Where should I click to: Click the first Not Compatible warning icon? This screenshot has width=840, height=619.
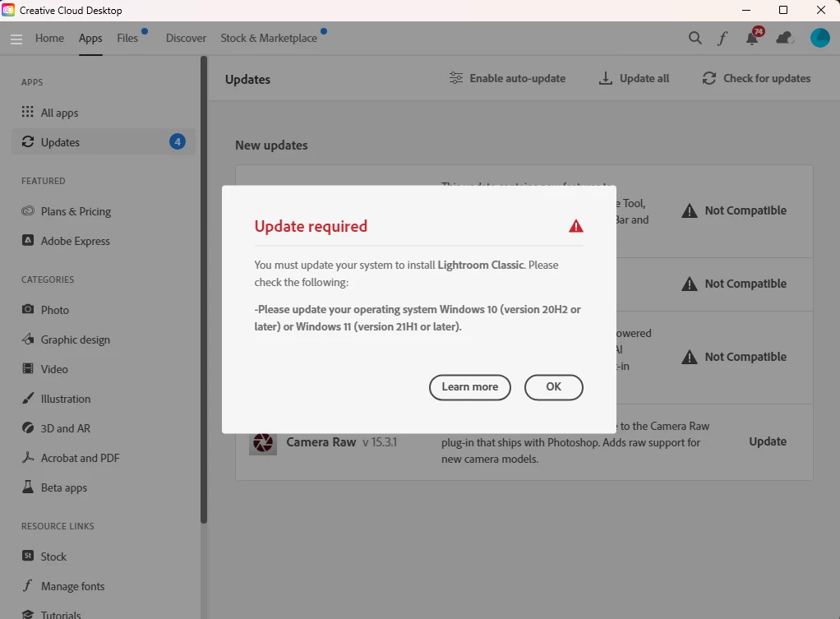click(690, 210)
